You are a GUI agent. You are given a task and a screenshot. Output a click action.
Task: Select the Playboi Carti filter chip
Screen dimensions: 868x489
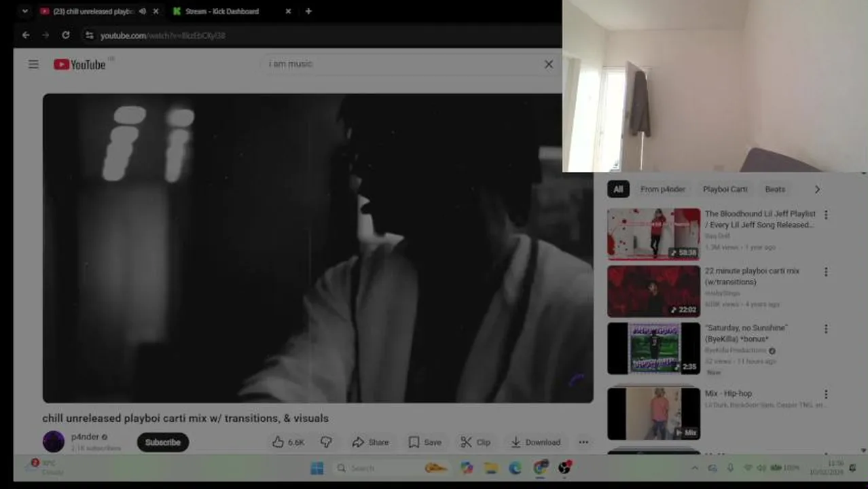point(725,189)
